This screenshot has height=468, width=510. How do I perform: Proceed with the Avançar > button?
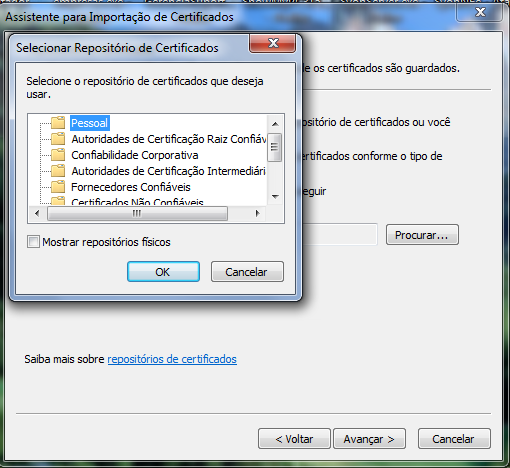click(x=369, y=439)
